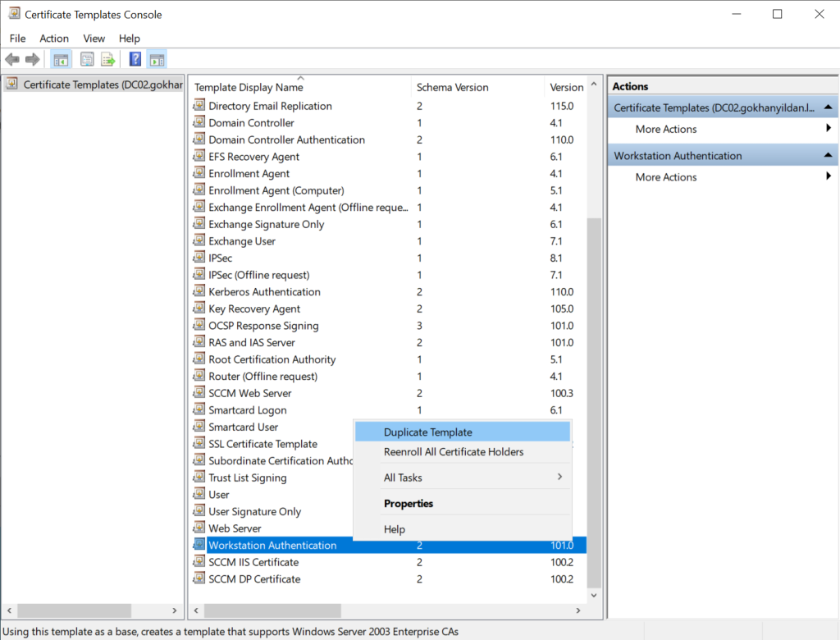Toggle the Show/Hide Action Pane icon

(157, 60)
